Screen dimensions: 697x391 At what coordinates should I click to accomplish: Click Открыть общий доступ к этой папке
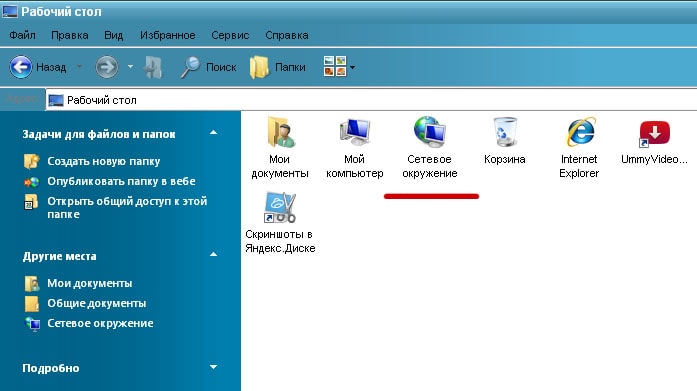click(x=127, y=207)
